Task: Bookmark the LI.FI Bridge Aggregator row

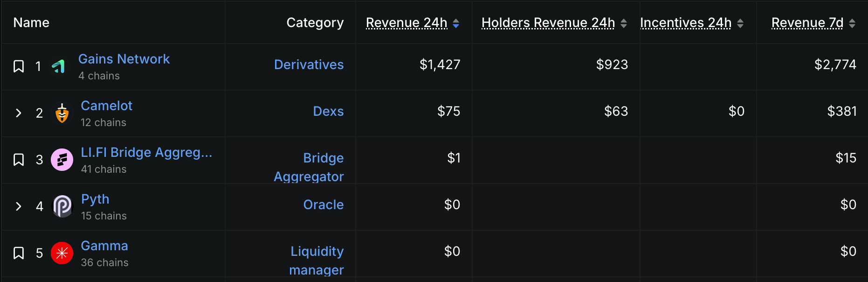Action: (19, 160)
